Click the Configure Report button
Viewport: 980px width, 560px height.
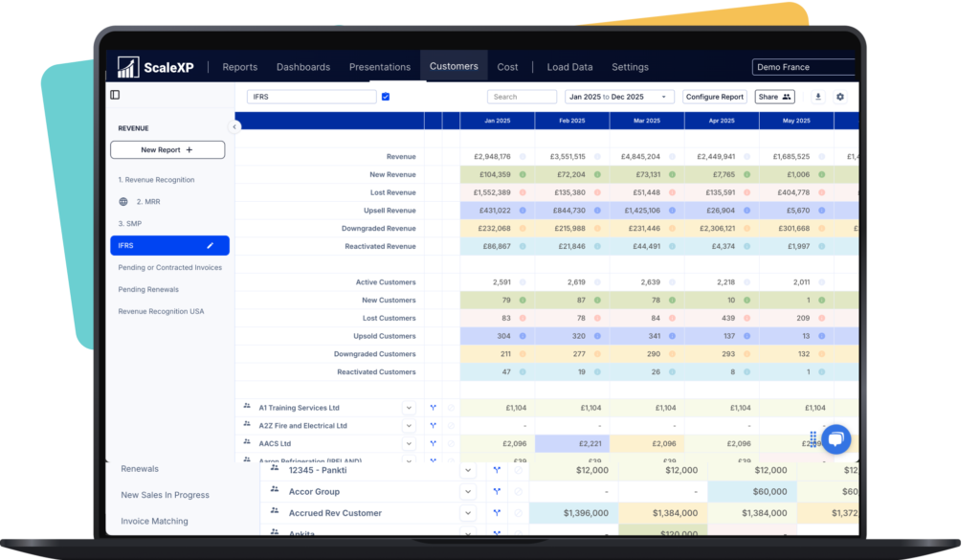[x=714, y=97]
